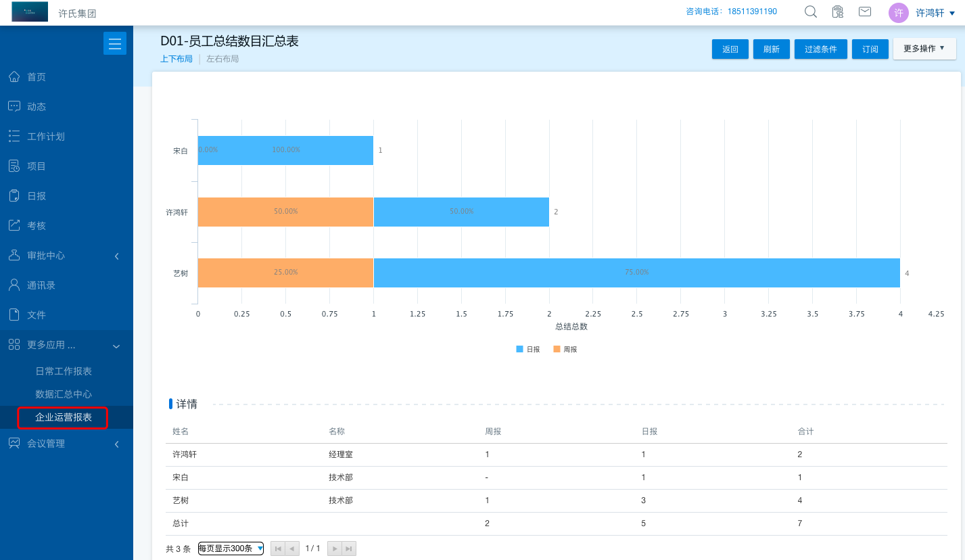Click the list icon beside 工作计划
This screenshot has height=560, width=965.
(x=14, y=136)
